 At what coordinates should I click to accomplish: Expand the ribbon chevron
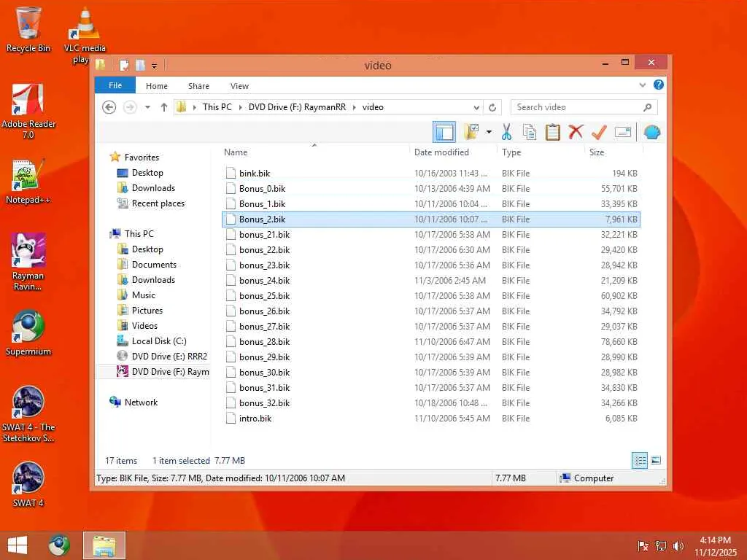click(x=642, y=85)
